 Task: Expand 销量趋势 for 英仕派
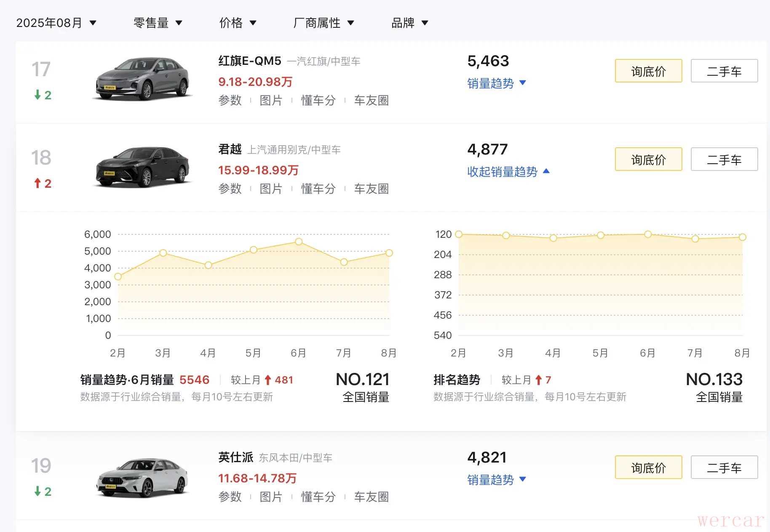tap(496, 480)
